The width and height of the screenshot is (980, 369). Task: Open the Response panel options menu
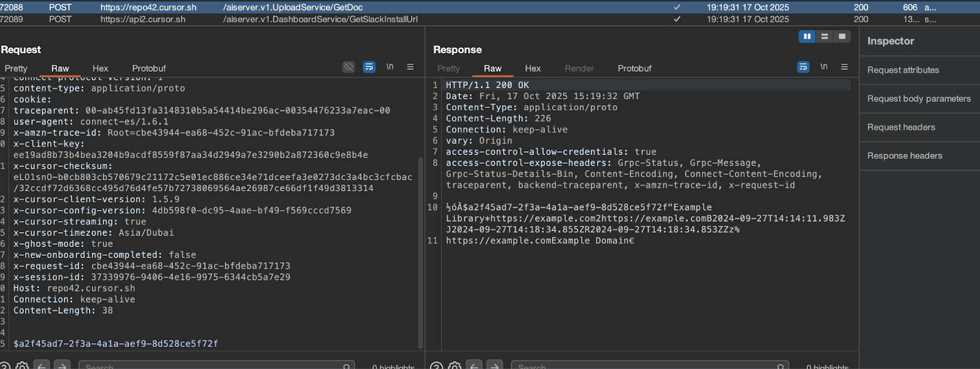[x=845, y=67]
